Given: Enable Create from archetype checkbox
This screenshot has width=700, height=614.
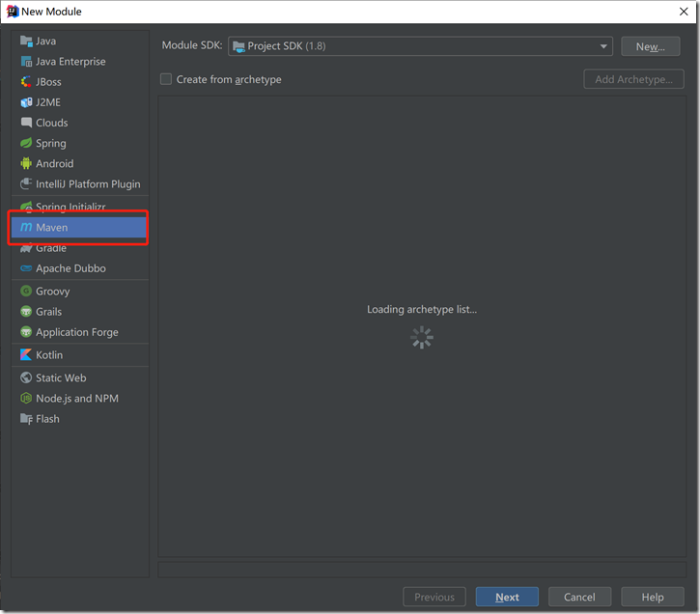Looking at the screenshot, I should [166, 79].
